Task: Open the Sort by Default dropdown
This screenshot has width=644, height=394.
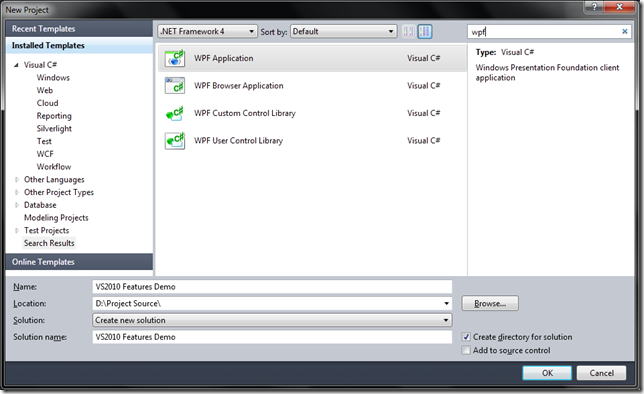Action: click(343, 31)
